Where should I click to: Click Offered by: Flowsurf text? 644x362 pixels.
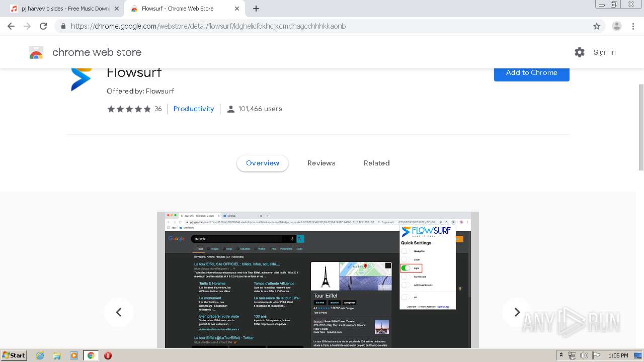point(140,91)
